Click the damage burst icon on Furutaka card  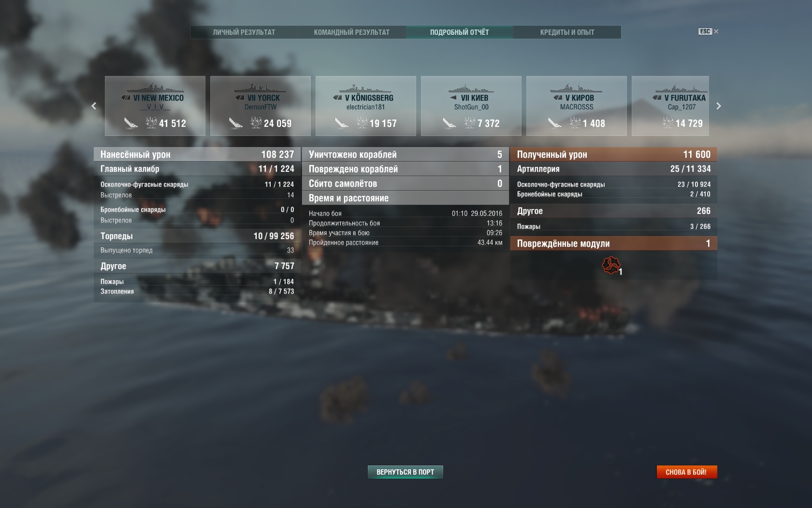pyautogui.click(x=667, y=123)
